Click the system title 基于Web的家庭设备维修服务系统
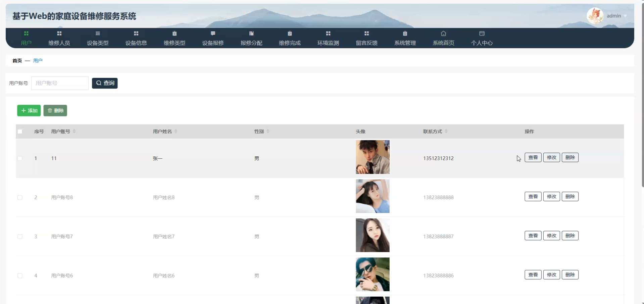 [74, 16]
